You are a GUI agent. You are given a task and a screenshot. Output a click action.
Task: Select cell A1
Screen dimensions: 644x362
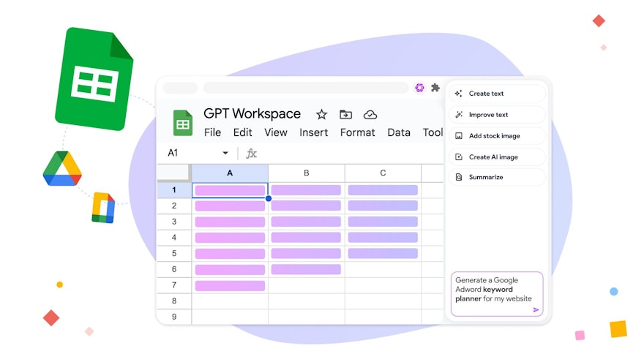230,190
